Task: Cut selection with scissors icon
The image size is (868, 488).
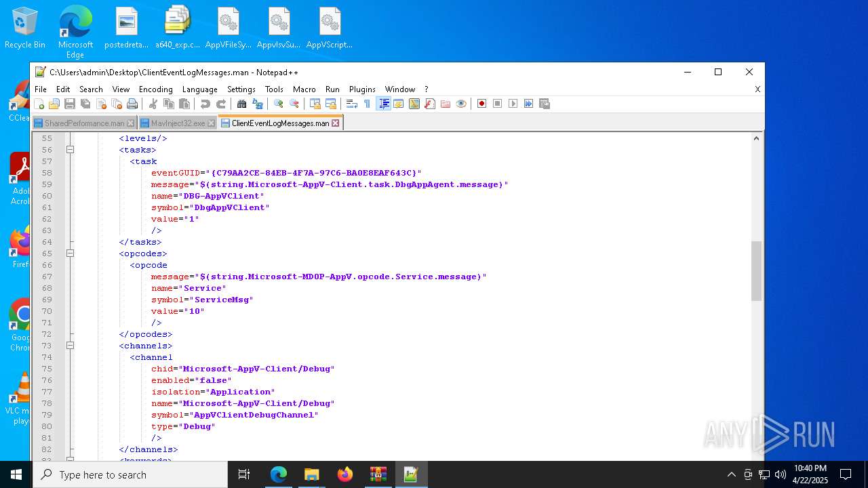Action: pyautogui.click(x=153, y=104)
